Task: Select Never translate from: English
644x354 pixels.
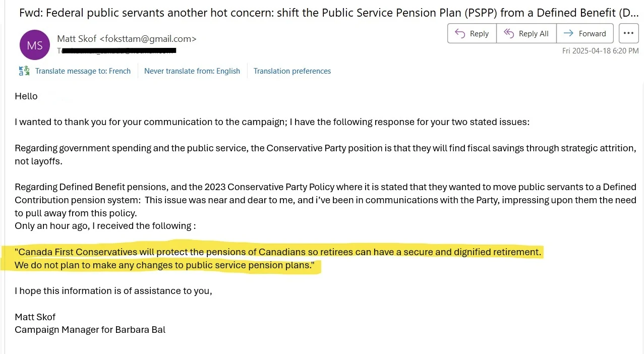Action: (192, 71)
